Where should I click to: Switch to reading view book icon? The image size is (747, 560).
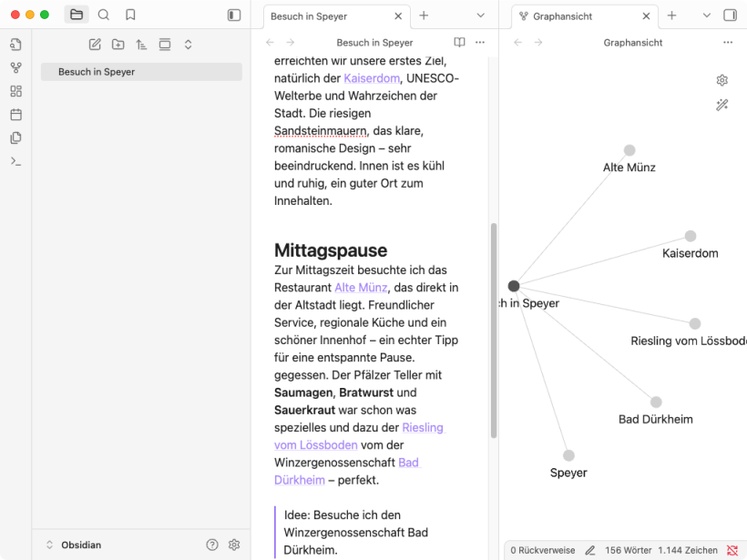[x=459, y=43]
